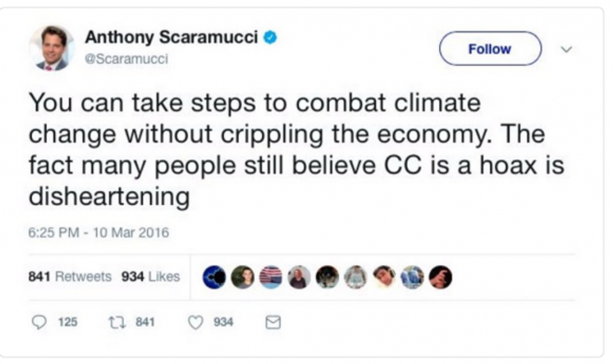Click the 841 count beside the retweet icon

click(145, 322)
